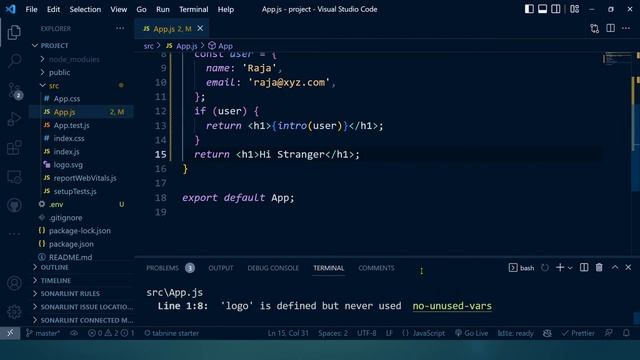Open the launch profile dropdown beside plus
This screenshot has height=360, width=640.
click(570, 268)
